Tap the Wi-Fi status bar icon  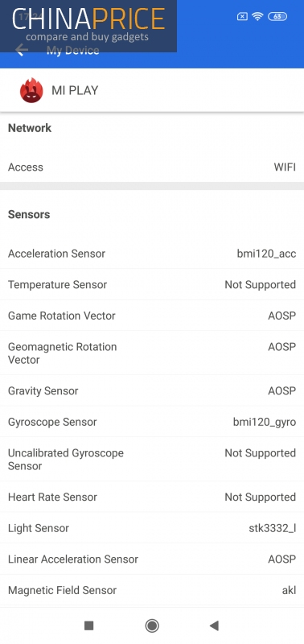coord(257,16)
